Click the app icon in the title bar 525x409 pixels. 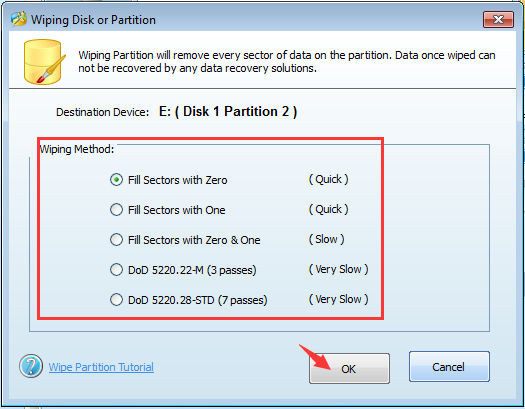coord(18,19)
